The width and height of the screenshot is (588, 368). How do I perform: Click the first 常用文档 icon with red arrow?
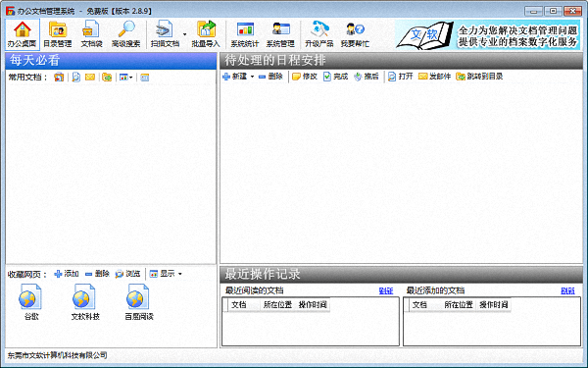coord(59,78)
